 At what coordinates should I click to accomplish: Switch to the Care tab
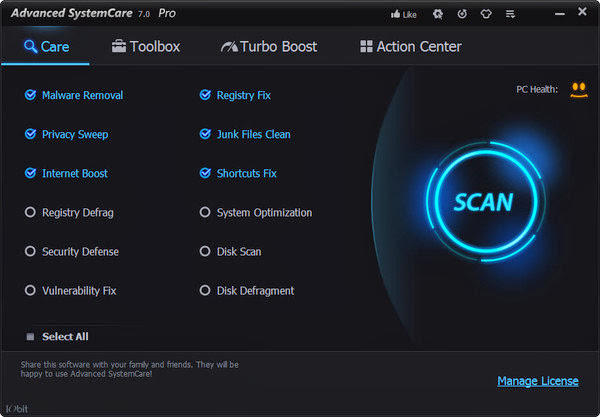(46, 47)
